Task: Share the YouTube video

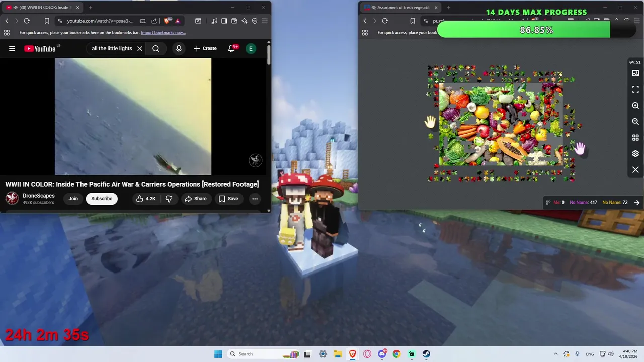Action: (196, 199)
